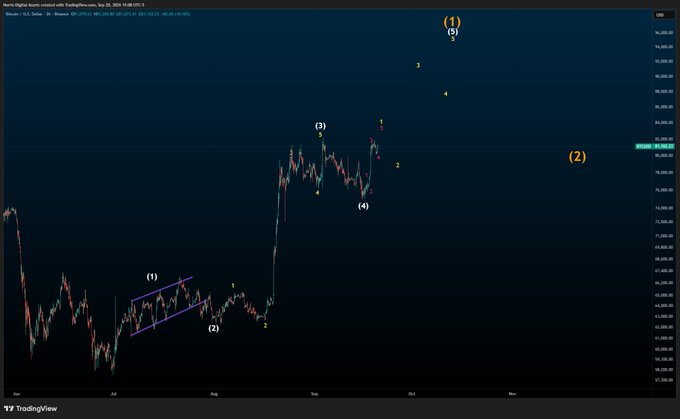Click the 62,000.00 price axis label

click(664, 327)
